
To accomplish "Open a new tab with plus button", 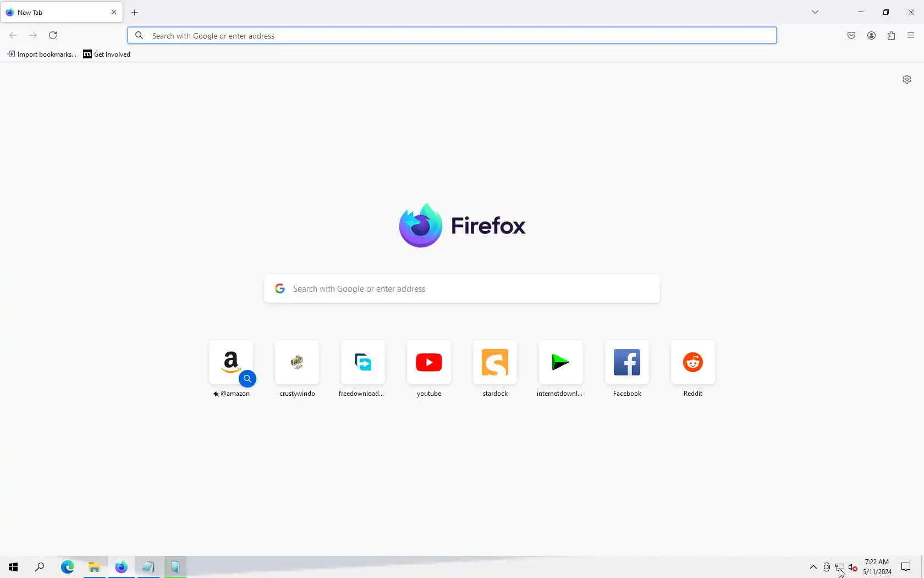I will point(135,12).
